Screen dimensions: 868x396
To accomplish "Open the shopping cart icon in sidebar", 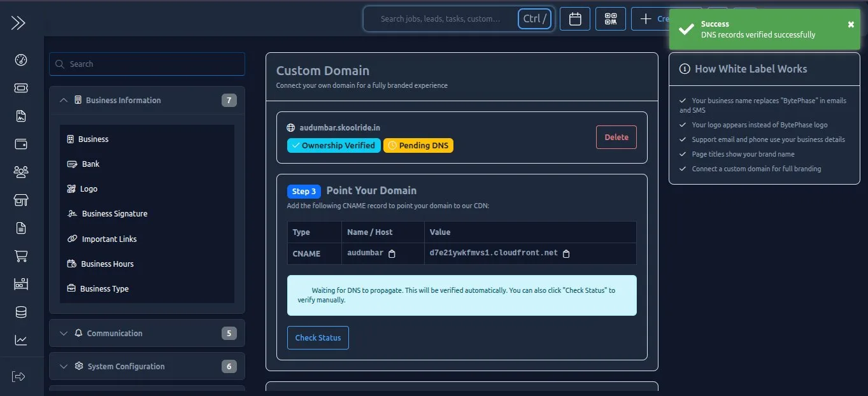I will [x=21, y=256].
